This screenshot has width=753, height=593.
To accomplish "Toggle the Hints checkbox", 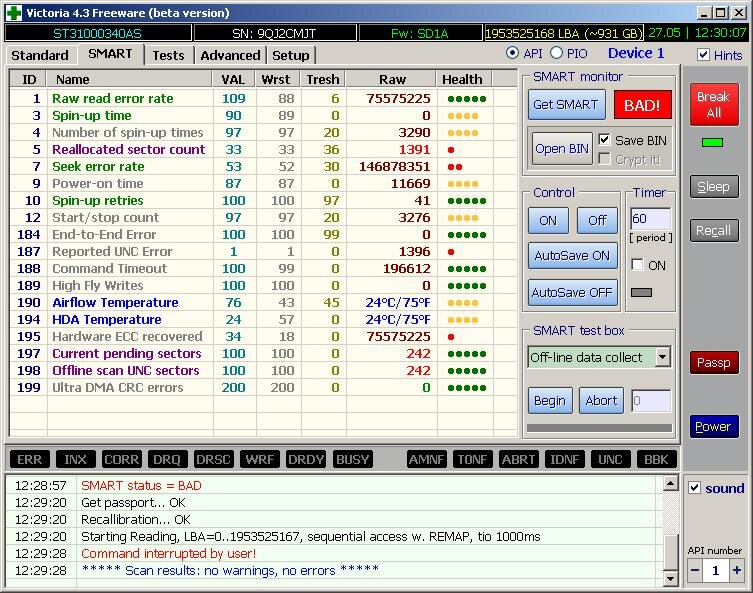I will [x=703, y=55].
